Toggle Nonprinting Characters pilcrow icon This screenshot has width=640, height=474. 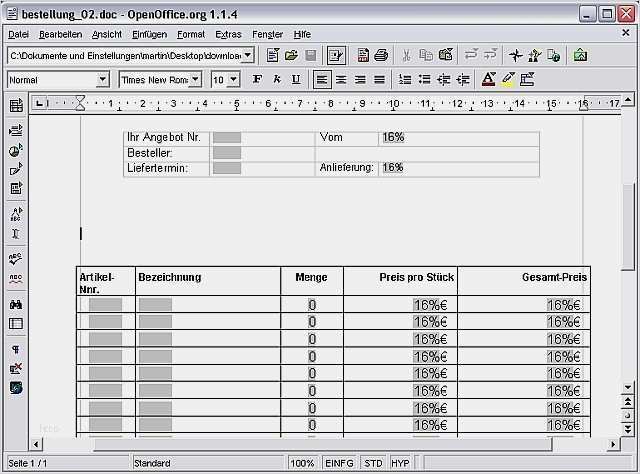[16, 349]
